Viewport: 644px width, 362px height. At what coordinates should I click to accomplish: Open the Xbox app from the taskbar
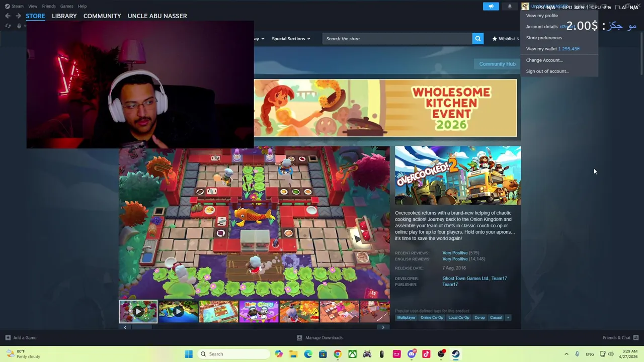352,354
